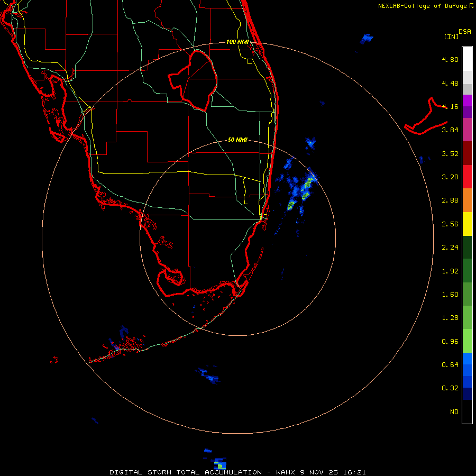Select the 0.32 legend value
Viewport: 476px width, 476px height.
pos(450,388)
